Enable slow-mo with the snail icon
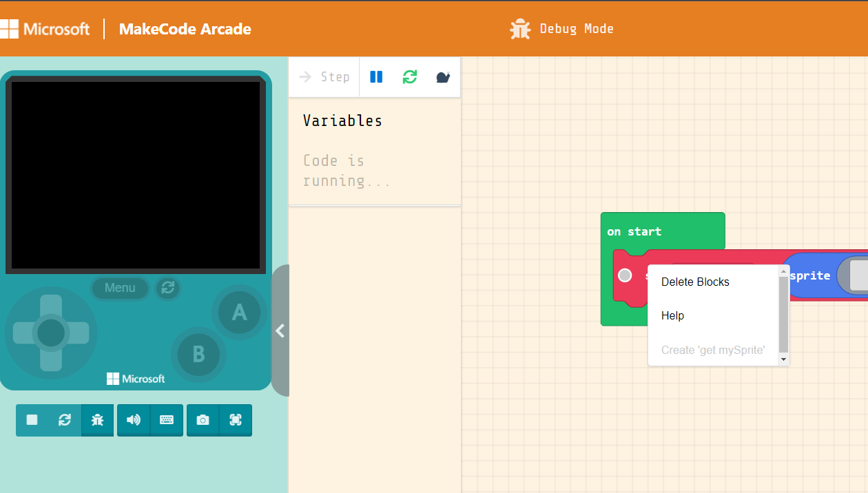Screen dimensions: 868x493 pos(443,76)
